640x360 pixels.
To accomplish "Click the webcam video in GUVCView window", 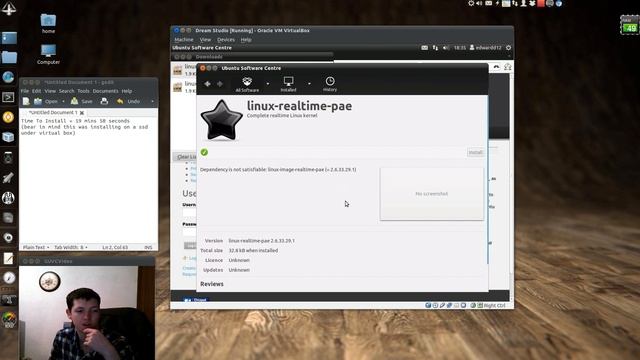I will (87, 313).
